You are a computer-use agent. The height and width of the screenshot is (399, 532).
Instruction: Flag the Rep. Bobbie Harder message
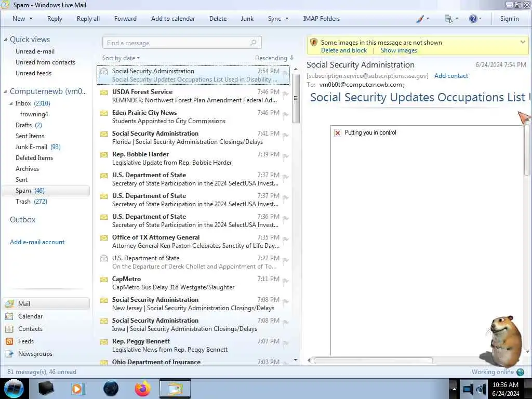tap(286, 156)
